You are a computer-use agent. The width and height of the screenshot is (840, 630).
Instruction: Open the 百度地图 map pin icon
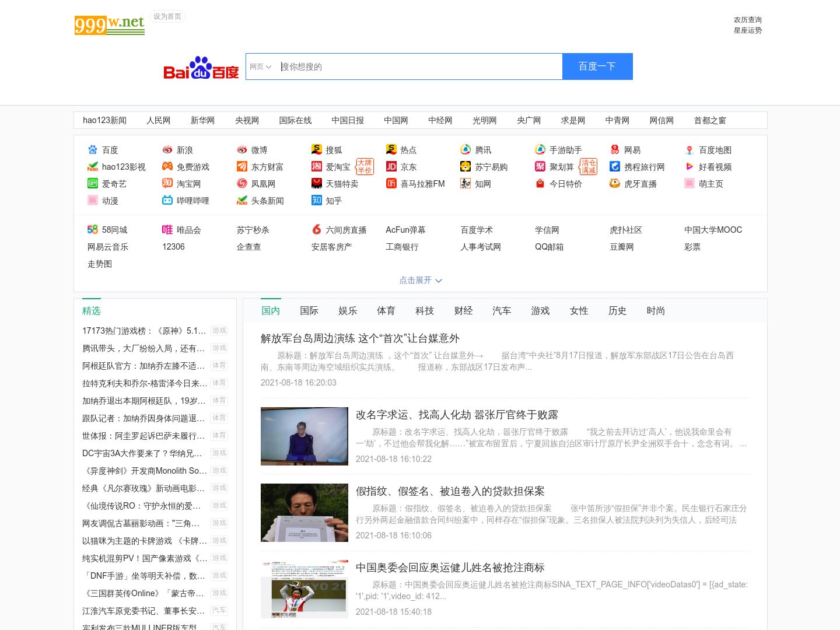coord(689,150)
